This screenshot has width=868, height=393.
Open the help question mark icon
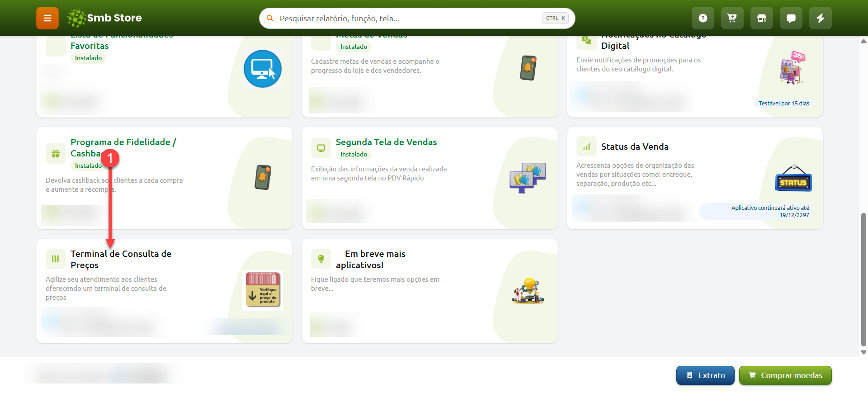[703, 18]
